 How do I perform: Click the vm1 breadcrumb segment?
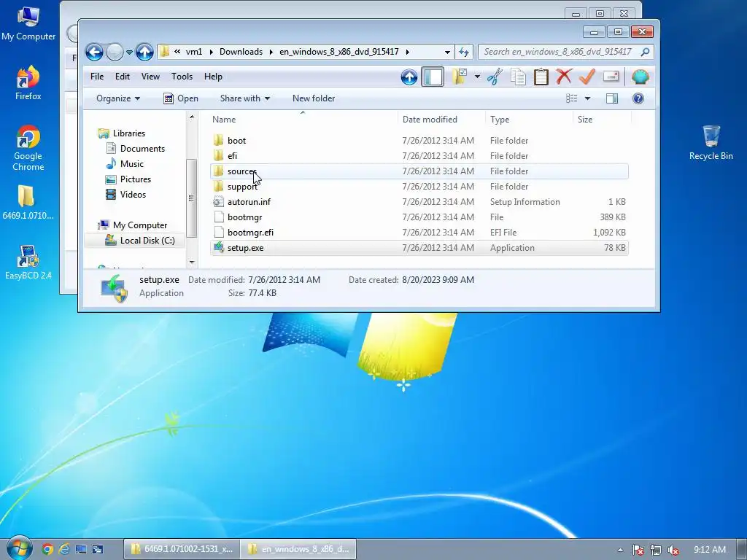point(194,52)
